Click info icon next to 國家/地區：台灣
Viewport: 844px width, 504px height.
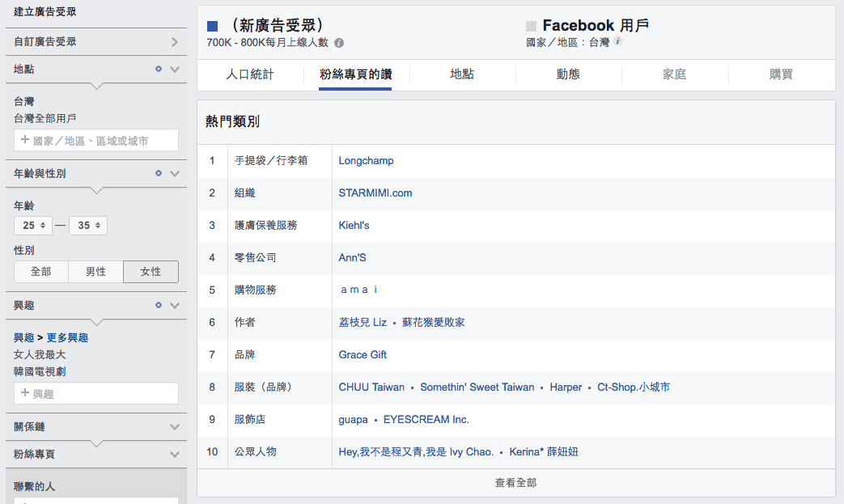618,41
